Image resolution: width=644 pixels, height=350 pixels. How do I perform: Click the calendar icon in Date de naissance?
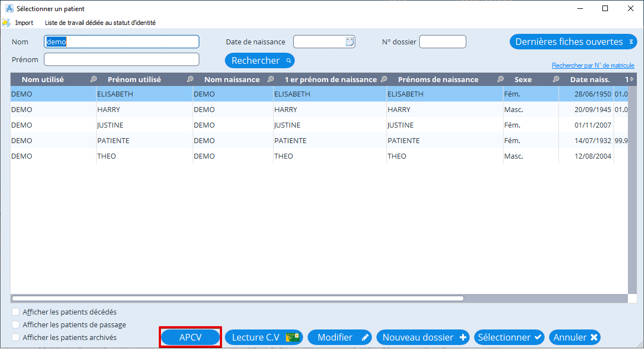click(x=350, y=42)
